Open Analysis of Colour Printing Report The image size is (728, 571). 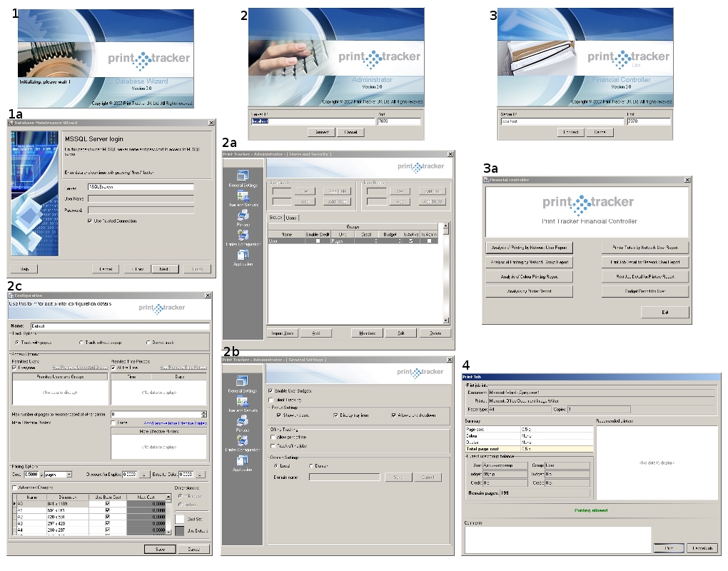coord(530,277)
